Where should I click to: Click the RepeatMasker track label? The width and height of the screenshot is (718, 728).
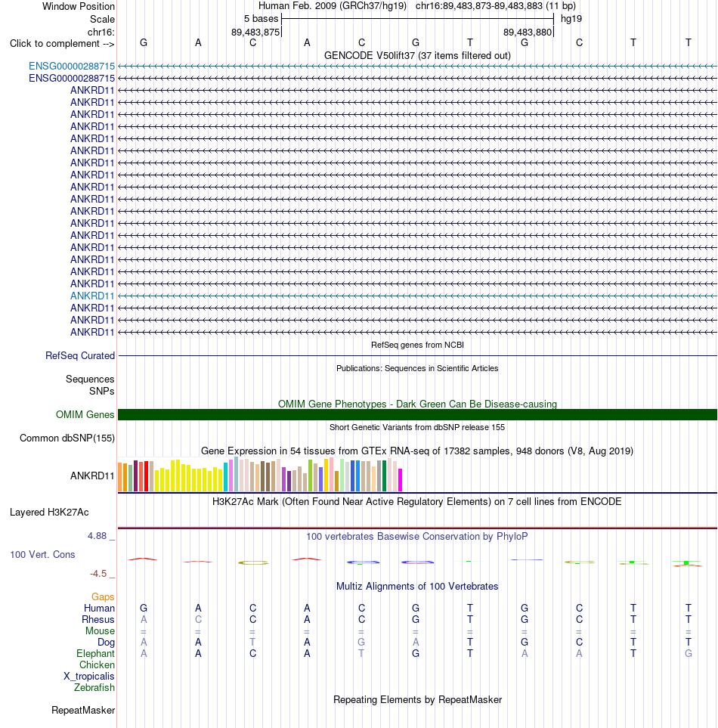pyautogui.click(x=83, y=711)
